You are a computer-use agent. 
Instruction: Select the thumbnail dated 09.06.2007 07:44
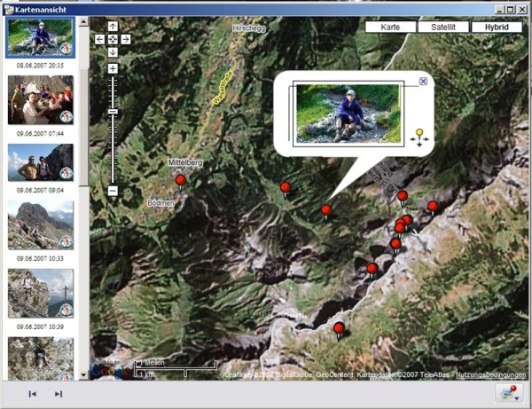tap(40, 99)
